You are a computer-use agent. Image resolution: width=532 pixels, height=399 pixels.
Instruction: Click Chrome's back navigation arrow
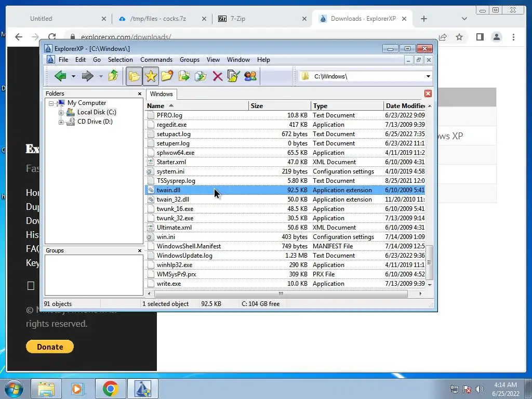[19, 37]
